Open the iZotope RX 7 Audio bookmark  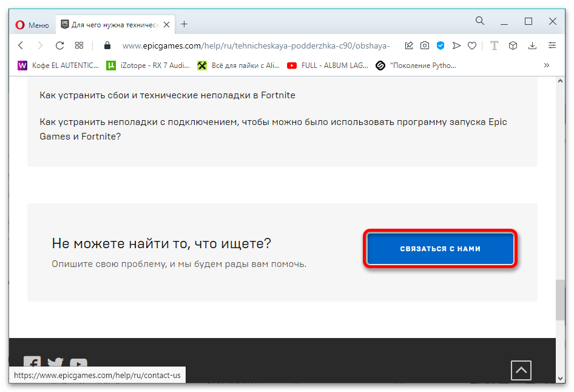click(x=148, y=66)
